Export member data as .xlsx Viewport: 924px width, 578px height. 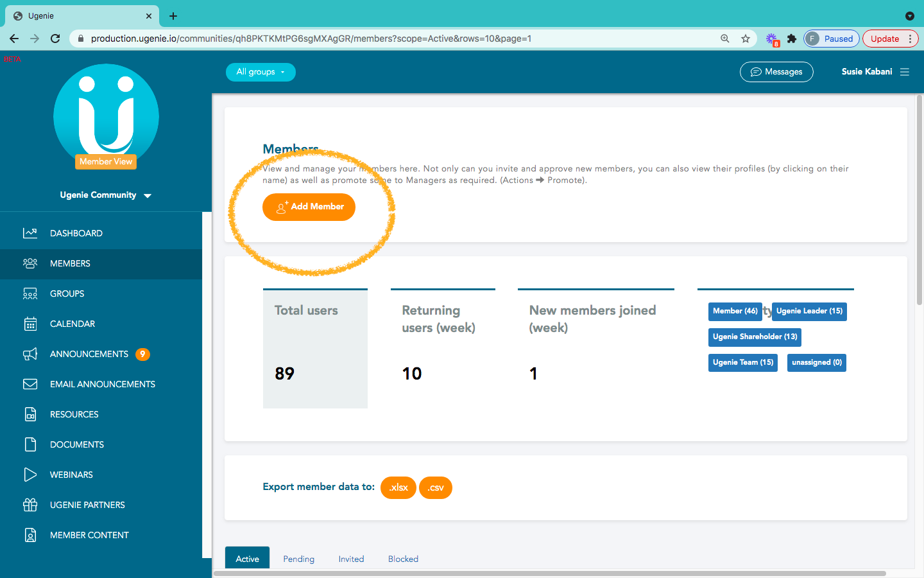(x=398, y=487)
